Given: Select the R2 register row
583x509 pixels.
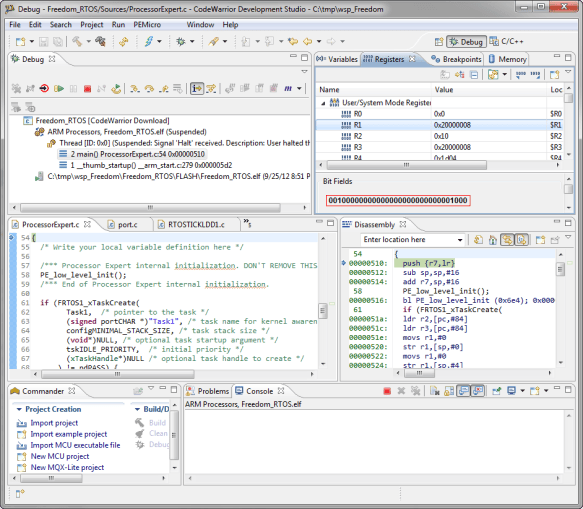Looking at the screenshot, I should pyautogui.click(x=439, y=136).
